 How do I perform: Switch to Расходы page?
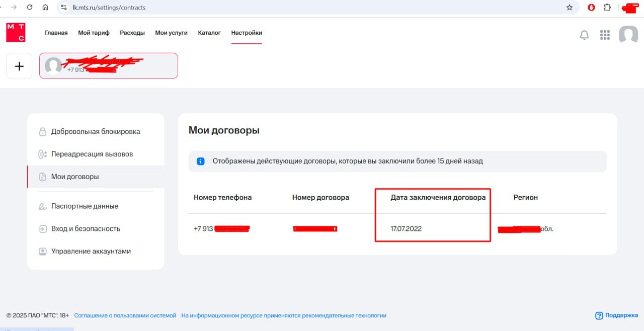point(132,33)
